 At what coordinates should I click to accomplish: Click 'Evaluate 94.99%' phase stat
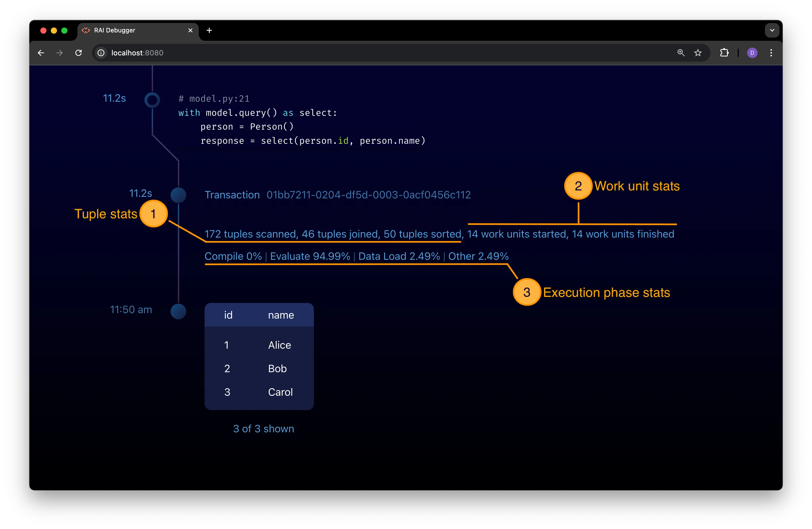(x=310, y=256)
